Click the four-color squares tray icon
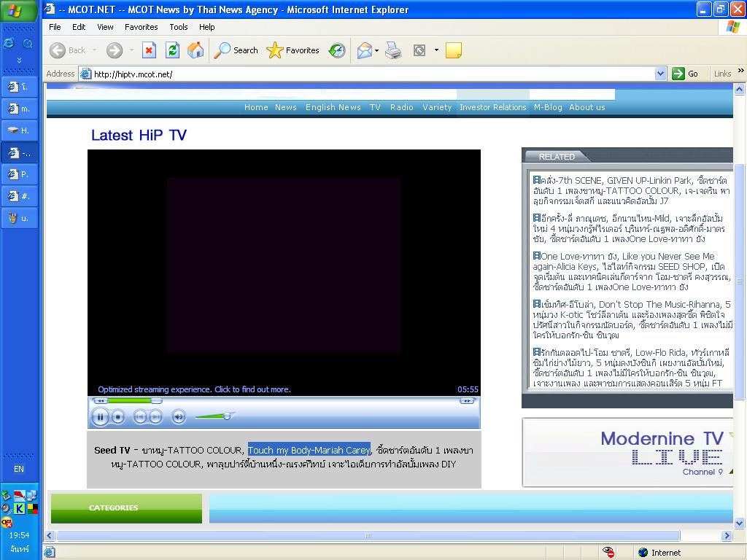 32,508
